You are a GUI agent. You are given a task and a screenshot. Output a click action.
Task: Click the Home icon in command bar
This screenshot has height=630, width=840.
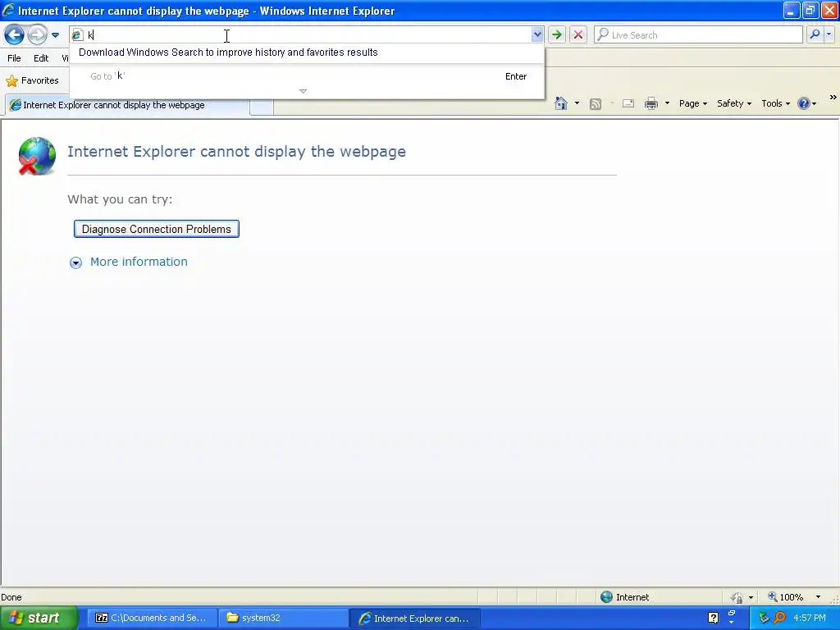(561, 103)
